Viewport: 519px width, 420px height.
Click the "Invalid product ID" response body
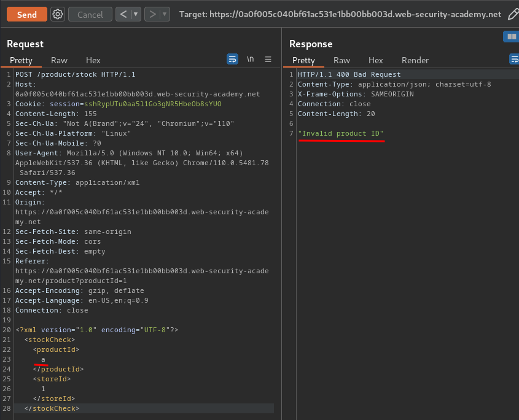pyautogui.click(x=341, y=133)
